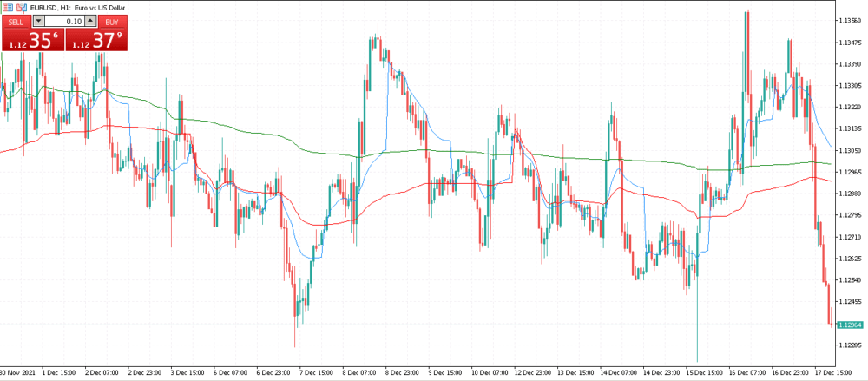Click the 8 Dec 07:00 time label
The height and width of the screenshot is (381, 868).
click(358, 373)
